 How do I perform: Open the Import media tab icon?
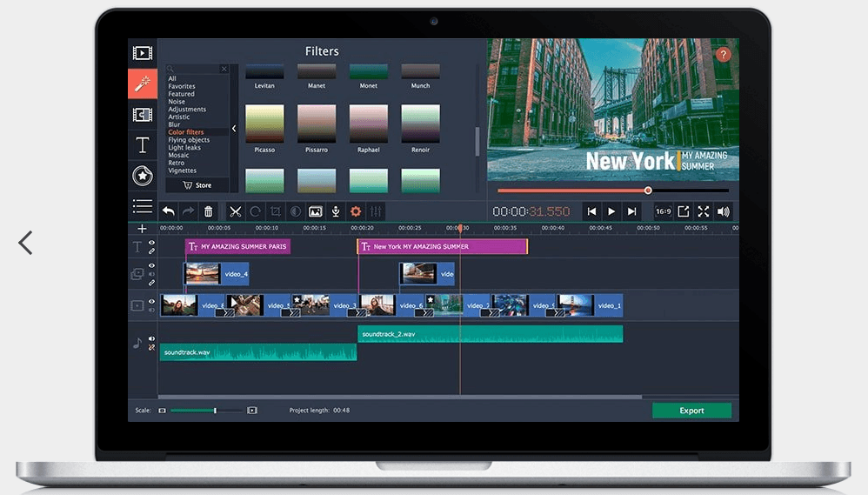pyautogui.click(x=143, y=52)
